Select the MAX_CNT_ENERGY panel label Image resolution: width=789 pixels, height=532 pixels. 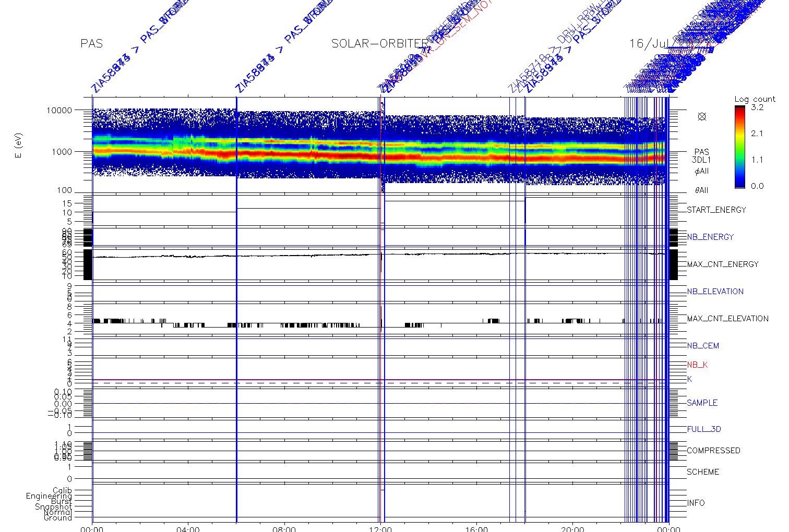(x=723, y=264)
